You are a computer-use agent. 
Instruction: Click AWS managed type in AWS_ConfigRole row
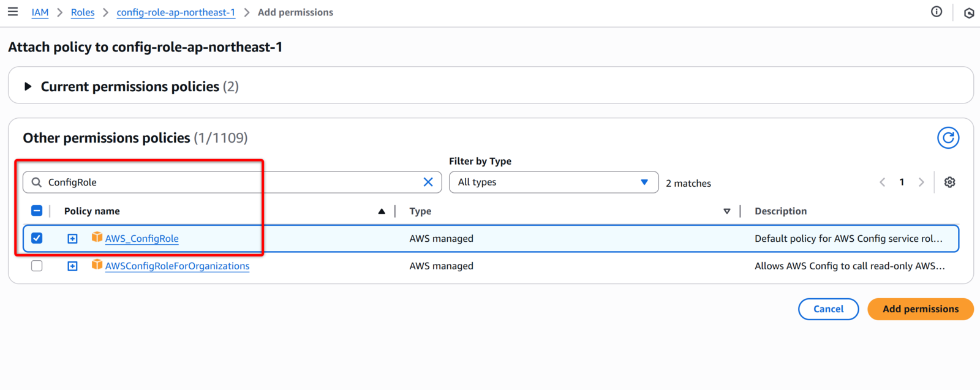click(441, 238)
